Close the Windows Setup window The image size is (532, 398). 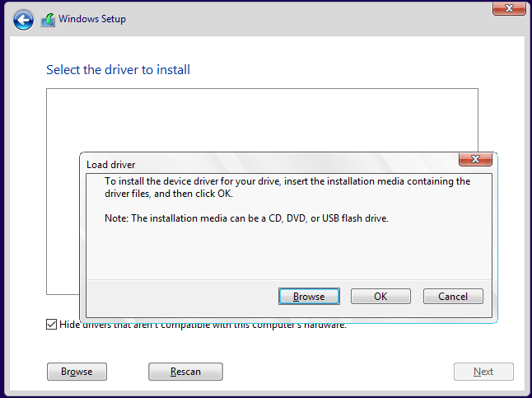pos(510,10)
